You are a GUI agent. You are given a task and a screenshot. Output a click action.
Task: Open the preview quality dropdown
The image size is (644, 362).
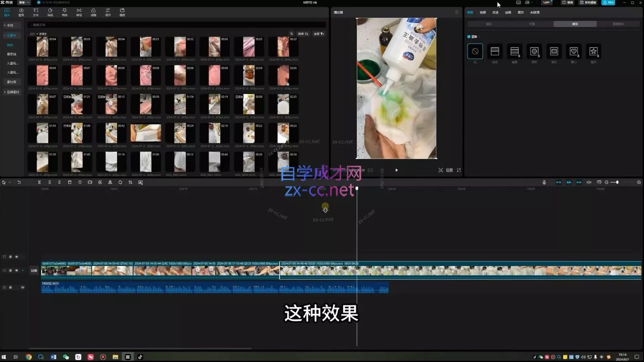(x=449, y=170)
